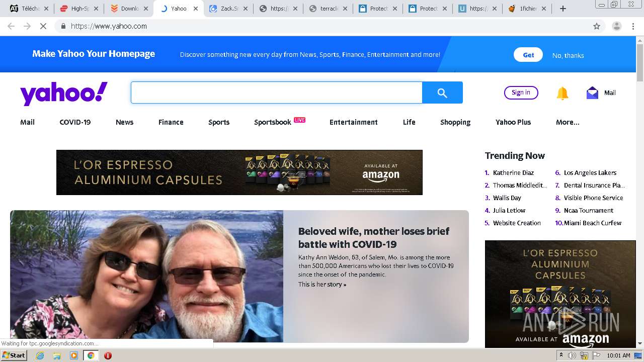Image resolution: width=644 pixels, height=362 pixels.
Task: Click the Get button in the banner
Action: click(x=528, y=55)
